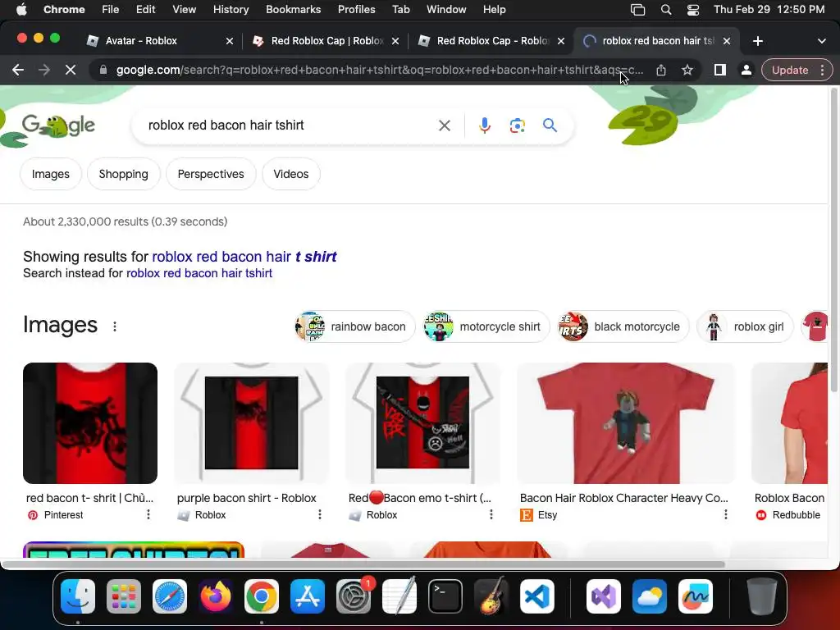Filter results by Videos
840x630 pixels.
coord(291,174)
